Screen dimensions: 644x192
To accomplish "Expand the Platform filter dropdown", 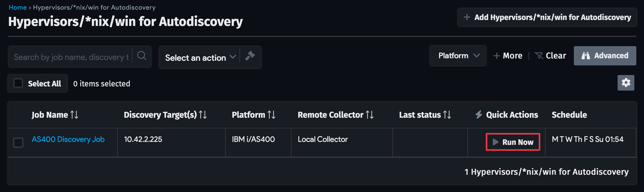I will point(458,56).
